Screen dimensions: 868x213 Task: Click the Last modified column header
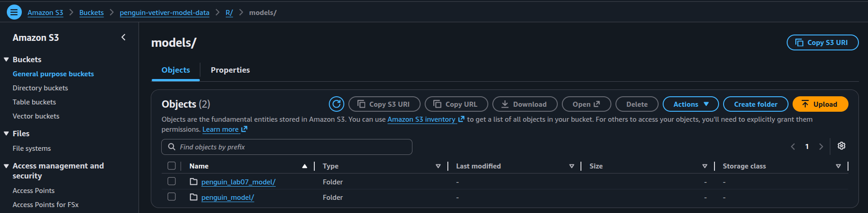(x=478, y=166)
